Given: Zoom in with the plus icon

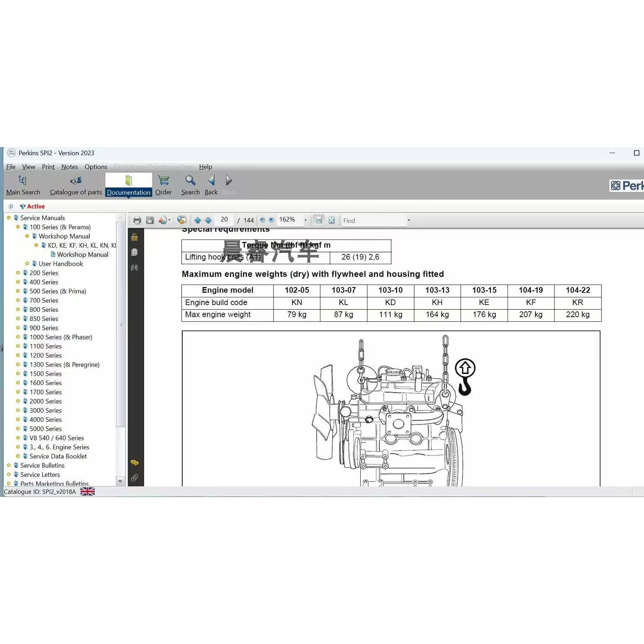Looking at the screenshot, I should point(272,220).
